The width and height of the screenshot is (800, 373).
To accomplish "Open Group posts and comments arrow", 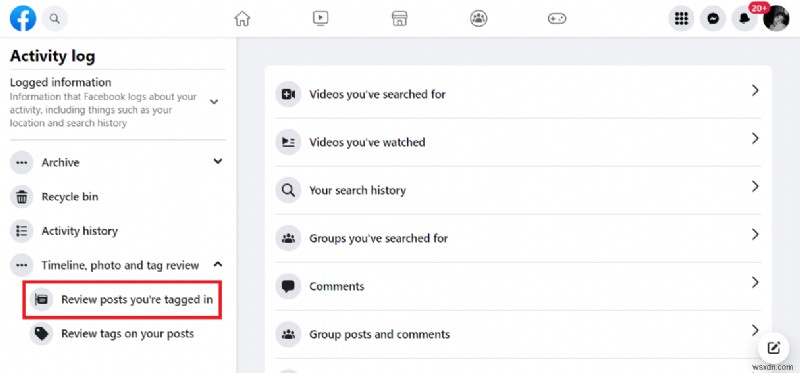I will pos(756,331).
